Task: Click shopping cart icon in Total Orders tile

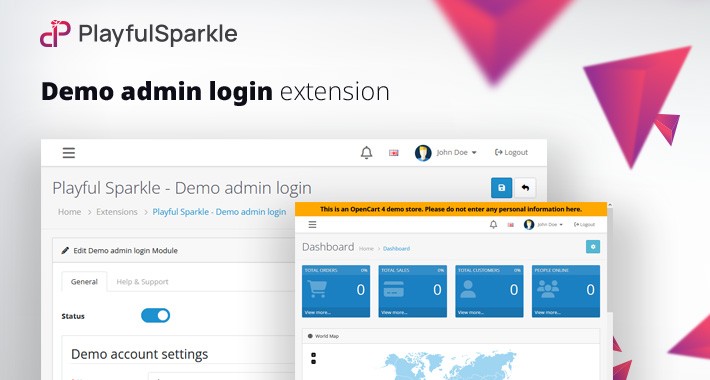Action: [317, 289]
